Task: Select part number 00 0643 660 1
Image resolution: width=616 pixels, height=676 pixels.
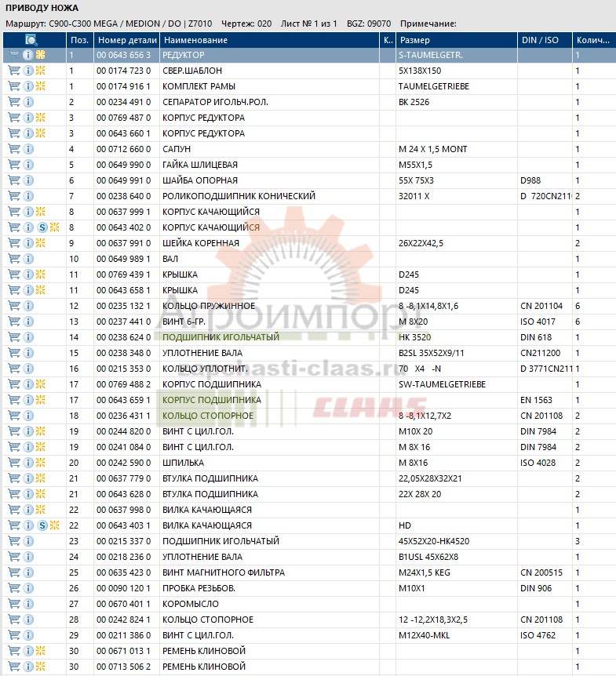Action: pyautogui.click(x=124, y=133)
